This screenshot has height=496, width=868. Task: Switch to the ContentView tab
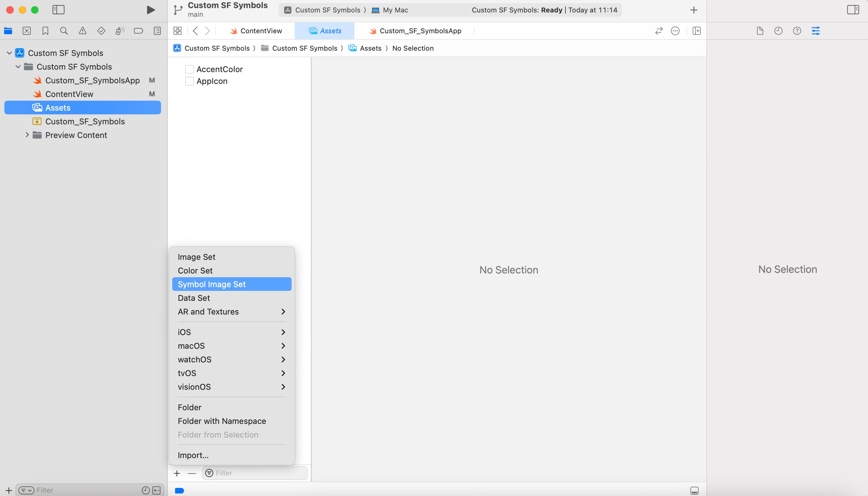click(256, 31)
